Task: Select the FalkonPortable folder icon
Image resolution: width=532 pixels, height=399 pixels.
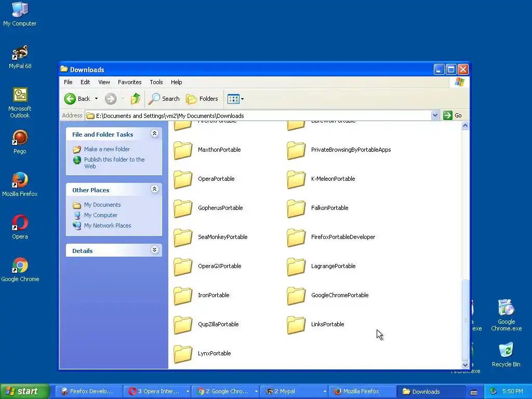Action: click(296, 208)
